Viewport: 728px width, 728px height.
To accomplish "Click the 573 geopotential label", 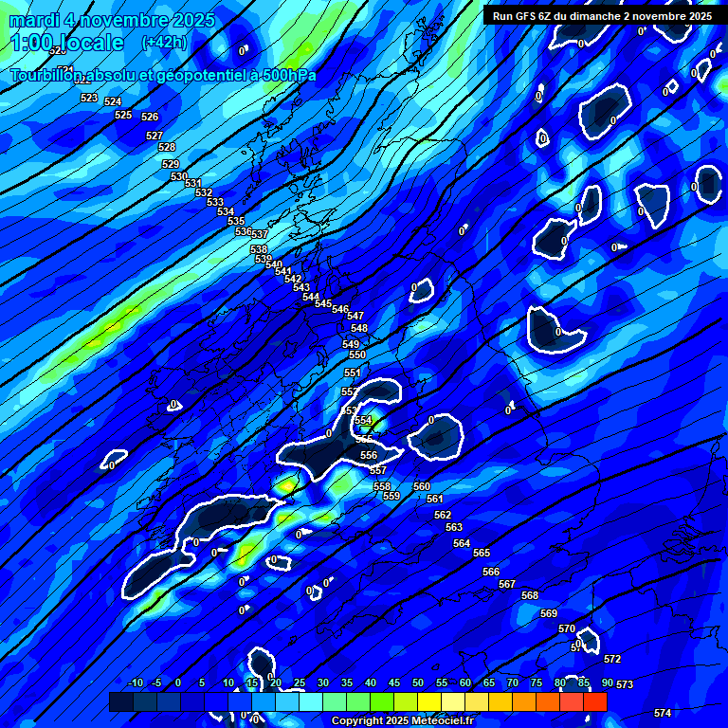I will coord(625,684).
